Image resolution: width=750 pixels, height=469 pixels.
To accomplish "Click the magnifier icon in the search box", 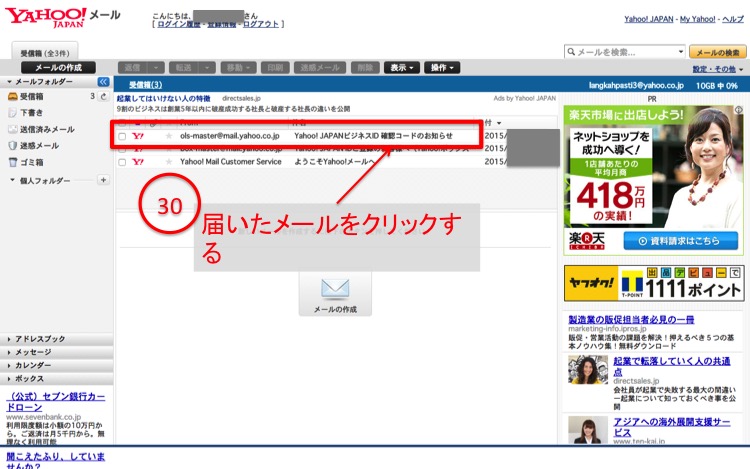I will [571, 52].
